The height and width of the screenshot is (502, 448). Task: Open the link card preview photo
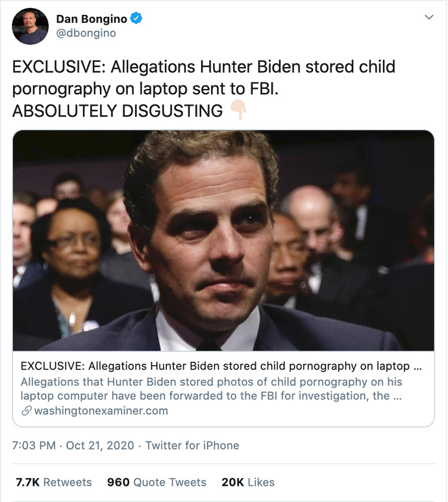[223, 240]
